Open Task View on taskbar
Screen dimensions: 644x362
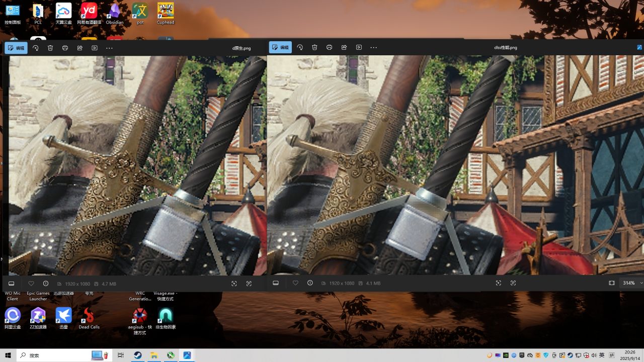point(121,355)
